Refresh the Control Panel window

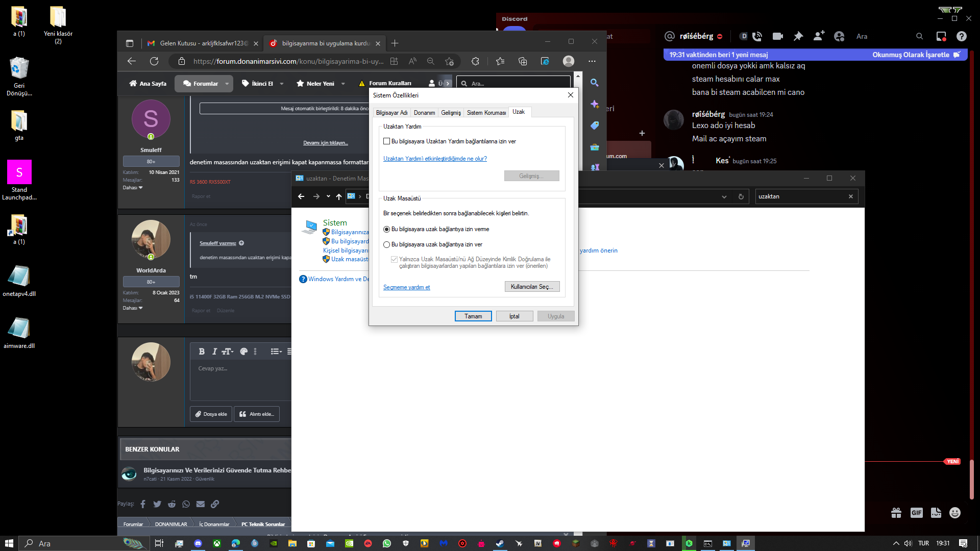coord(741,196)
